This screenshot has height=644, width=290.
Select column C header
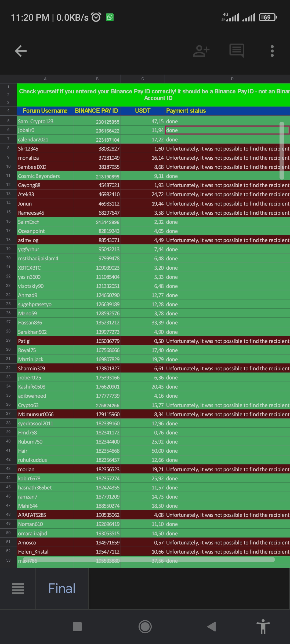(143, 79)
